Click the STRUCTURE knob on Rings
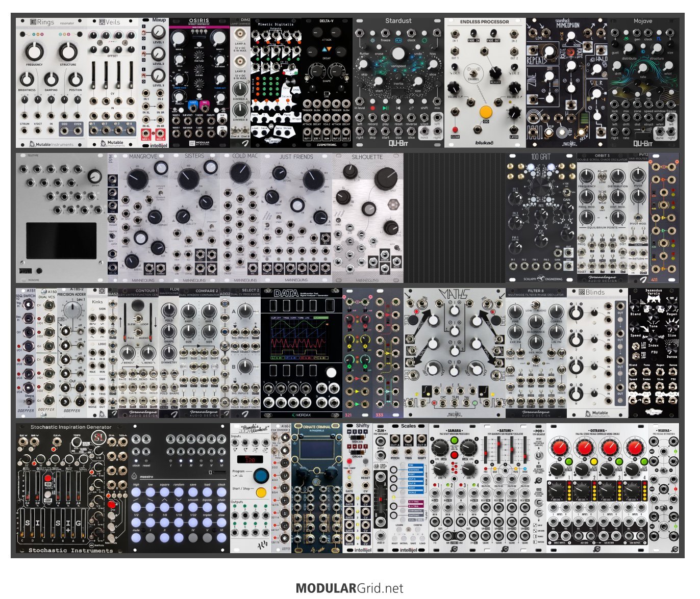This screenshot has height=599, width=700. [x=68, y=52]
